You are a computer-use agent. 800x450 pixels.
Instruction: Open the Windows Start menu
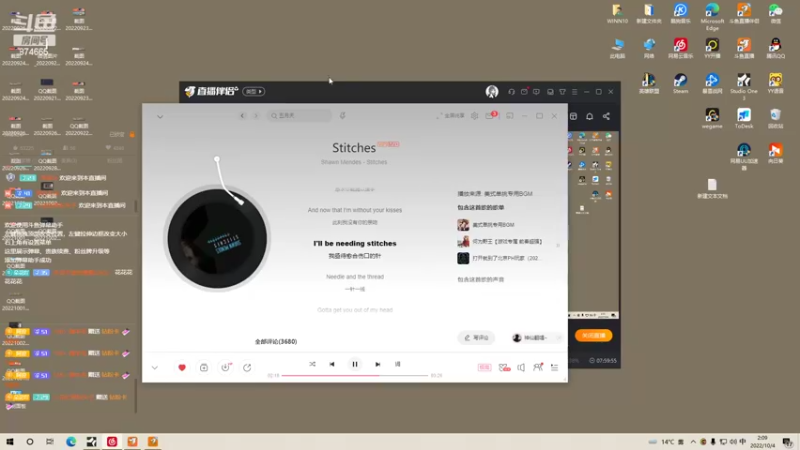coord(10,441)
